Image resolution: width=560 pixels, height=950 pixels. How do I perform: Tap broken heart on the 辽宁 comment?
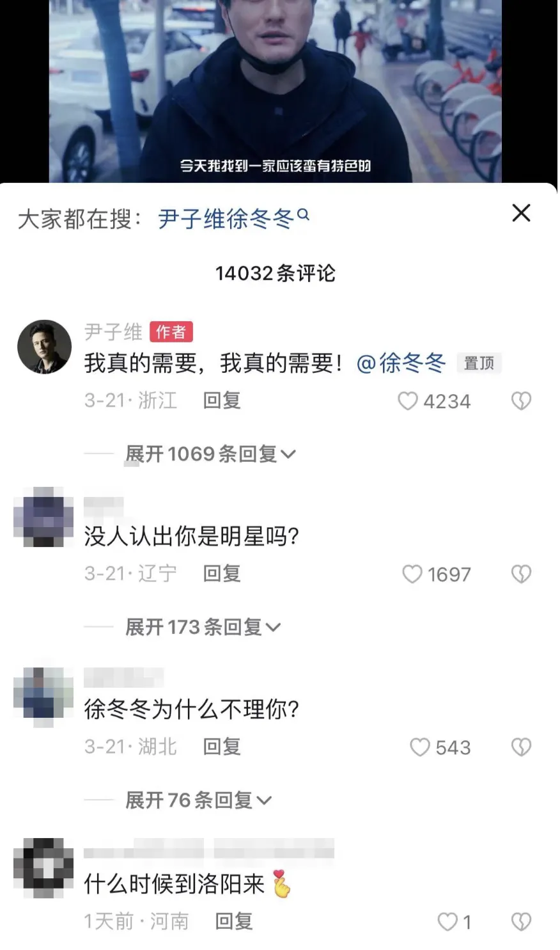(x=521, y=574)
